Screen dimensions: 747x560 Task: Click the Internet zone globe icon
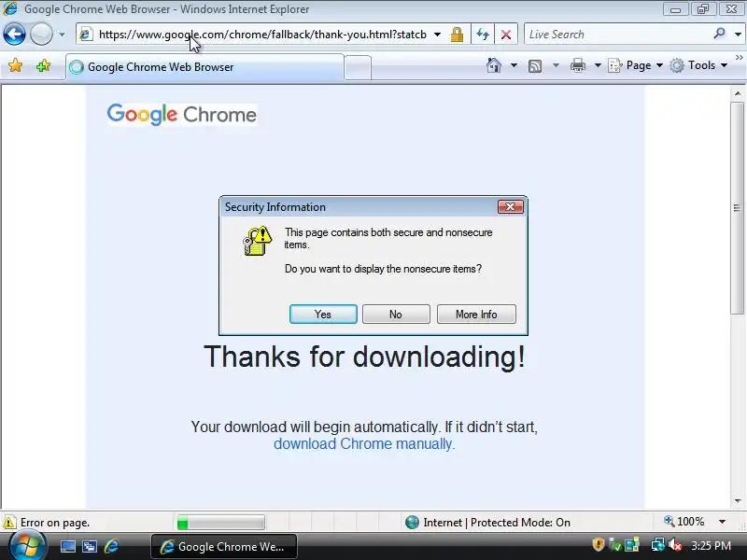tap(412, 523)
